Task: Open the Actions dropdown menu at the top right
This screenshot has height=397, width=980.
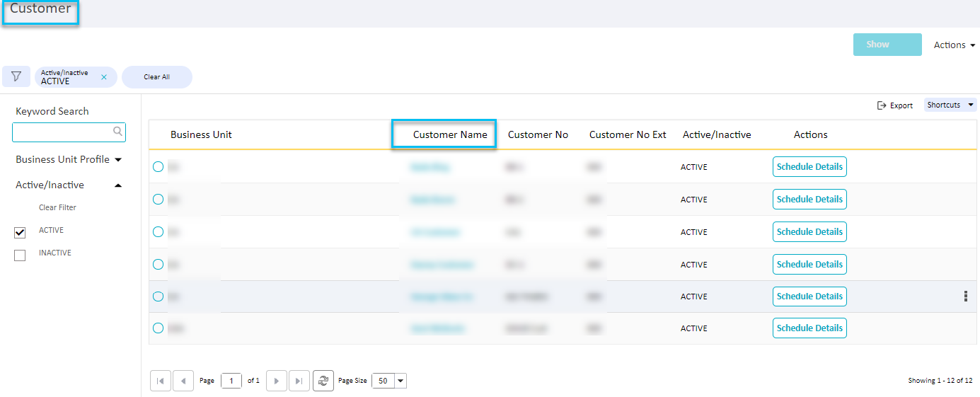Action: pyautogui.click(x=955, y=45)
